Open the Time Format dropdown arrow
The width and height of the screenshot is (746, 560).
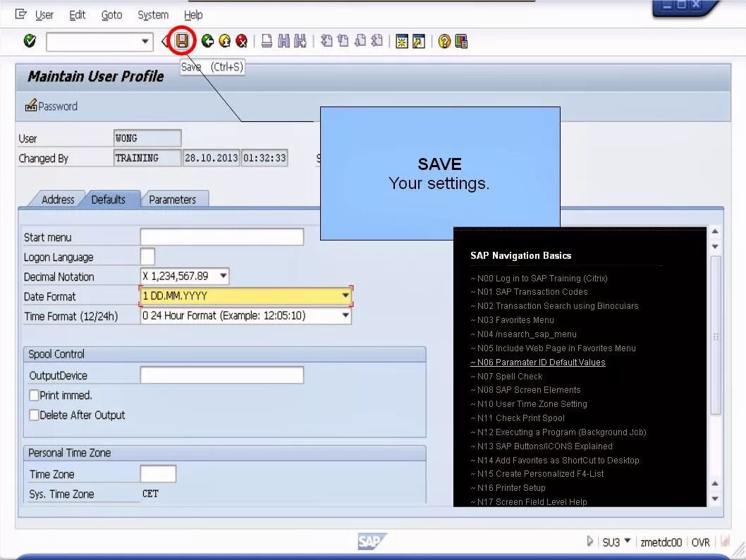(x=346, y=315)
